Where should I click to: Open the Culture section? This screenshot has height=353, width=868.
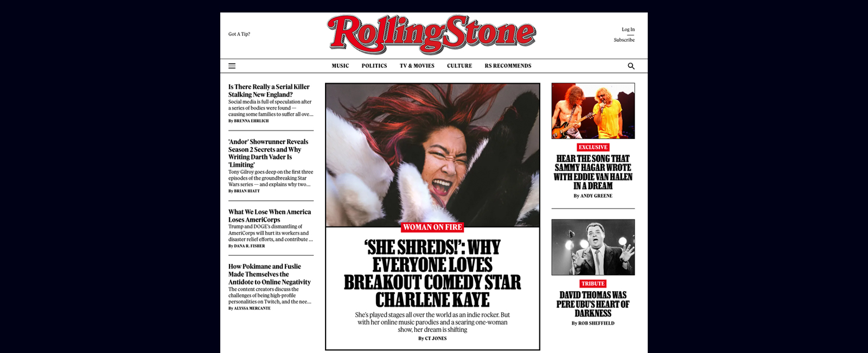[x=459, y=66]
